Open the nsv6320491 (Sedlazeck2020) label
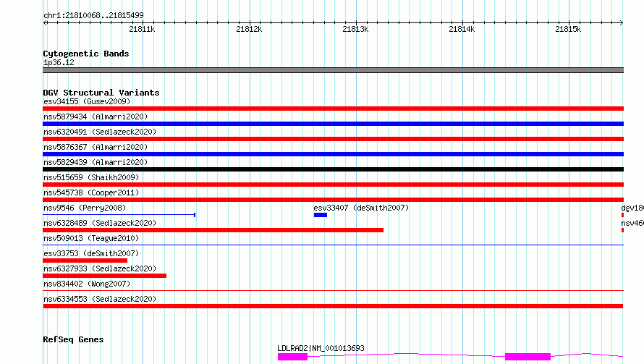The image size is (644, 364). pos(100,132)
